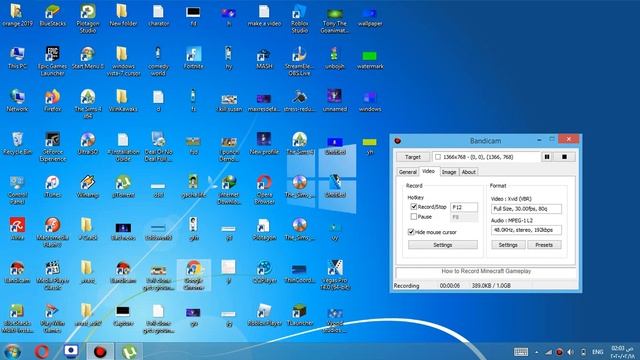Image resolution: width=640 pixels, height=360 pixels.
Task: Enable the Pause hotkey checkbox
Action: 413,217
